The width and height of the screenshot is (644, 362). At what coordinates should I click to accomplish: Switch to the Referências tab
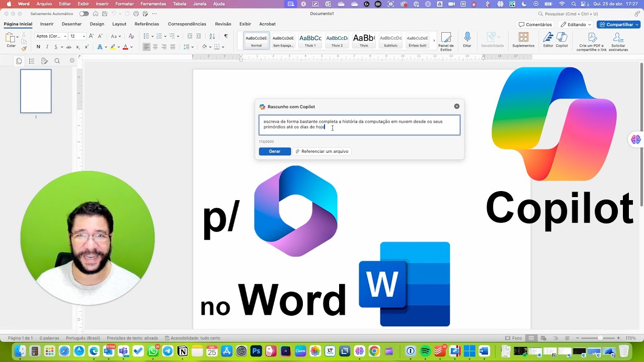pyautogui.click(x=146, y=24)
